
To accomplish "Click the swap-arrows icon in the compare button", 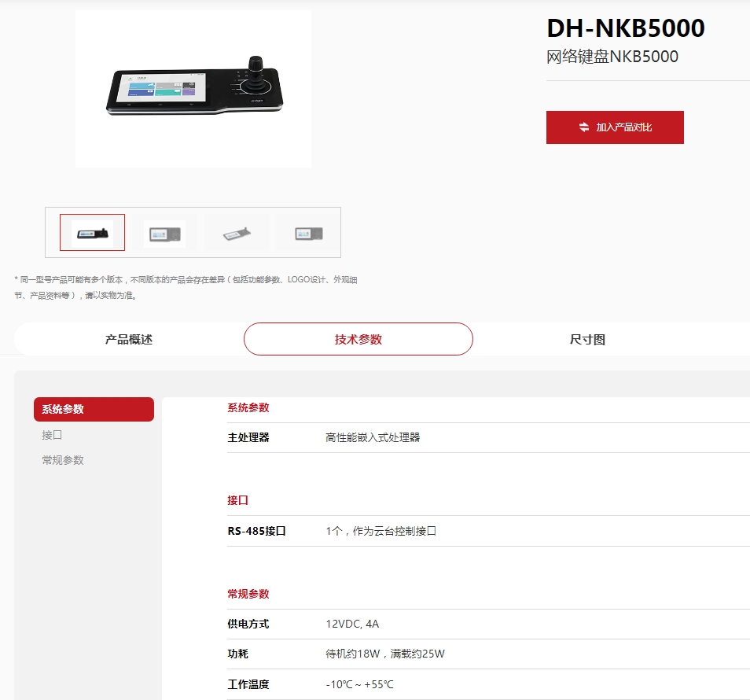I will coord(584,127).
